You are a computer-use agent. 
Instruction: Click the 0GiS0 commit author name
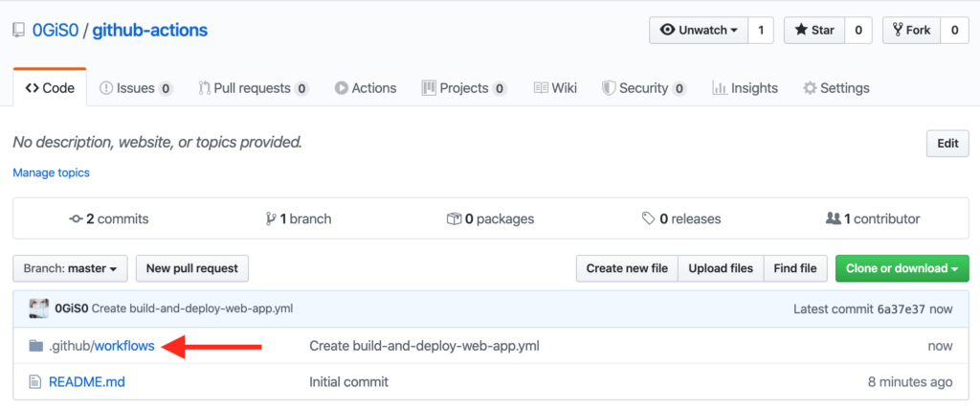(72, 308)
